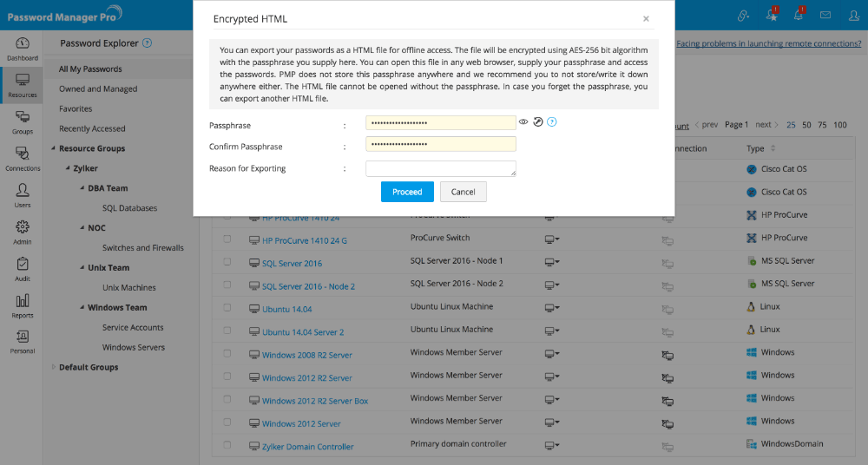This screenshot has width=868, height=465.
Task: Click the password generator icon beside Passphrase
Action: click(538, 122)
